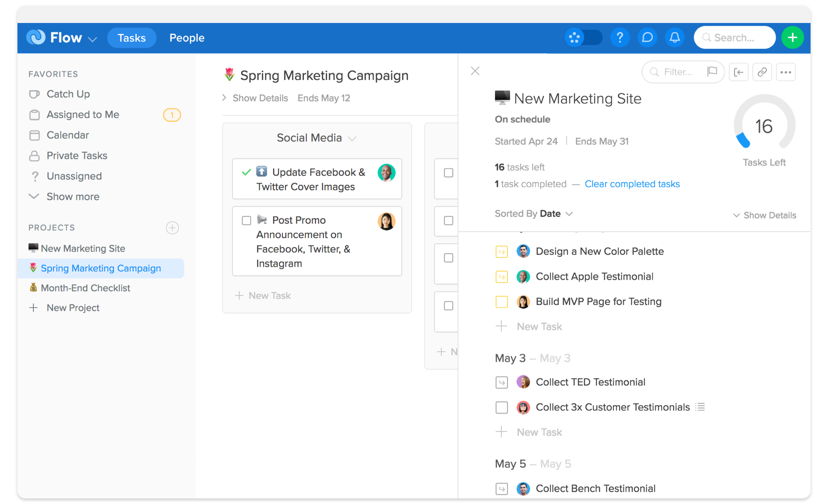
Task: Click the collapse panel arrow icon
Action: coord(738,72)
